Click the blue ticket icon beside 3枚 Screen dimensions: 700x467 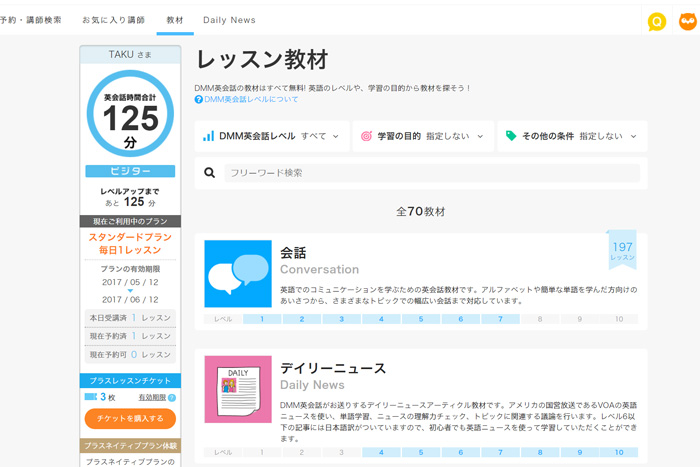(91, 398)
